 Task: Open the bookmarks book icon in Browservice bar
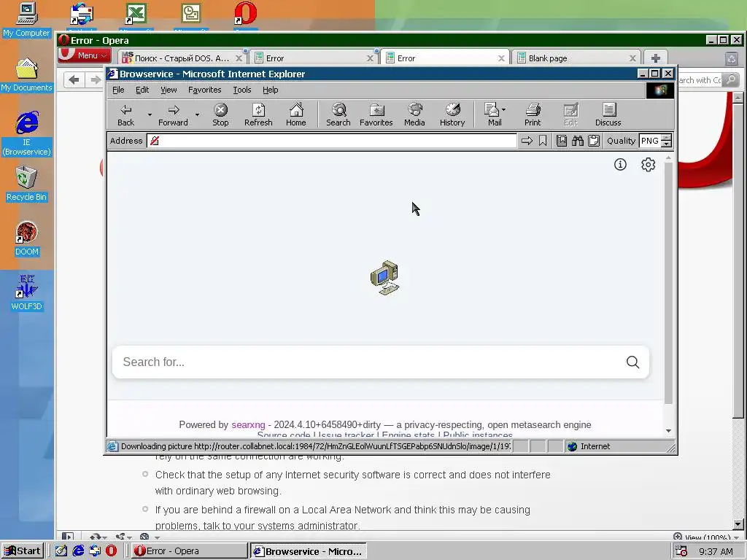[x=562, y=141]
